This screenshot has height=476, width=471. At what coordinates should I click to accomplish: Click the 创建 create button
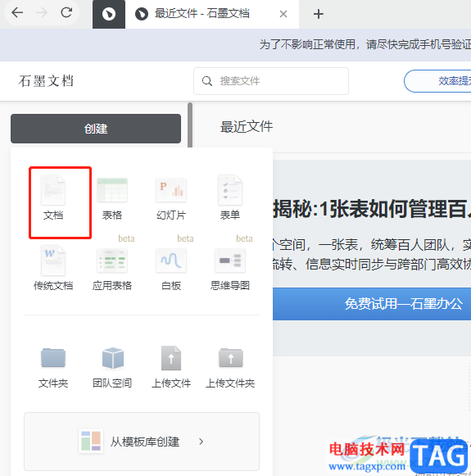click(96, 129)
